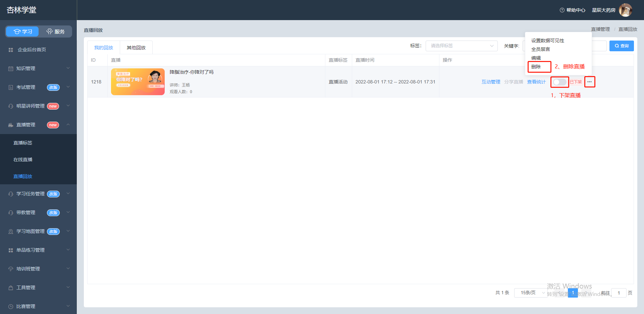This screenshot has width=644, height=314.
Task: Click the 分享直播 link
Action: pyautogui.click(x=514, y=82)
